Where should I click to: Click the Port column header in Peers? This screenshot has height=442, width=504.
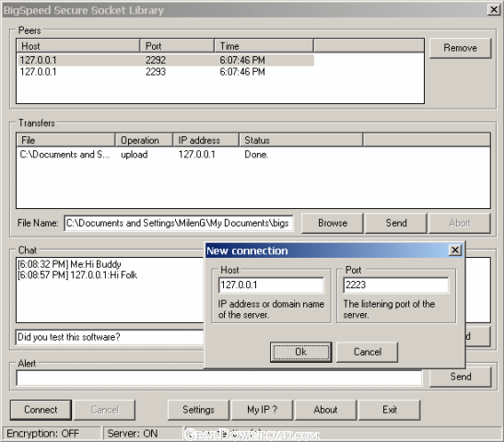(x=177, y=46)
